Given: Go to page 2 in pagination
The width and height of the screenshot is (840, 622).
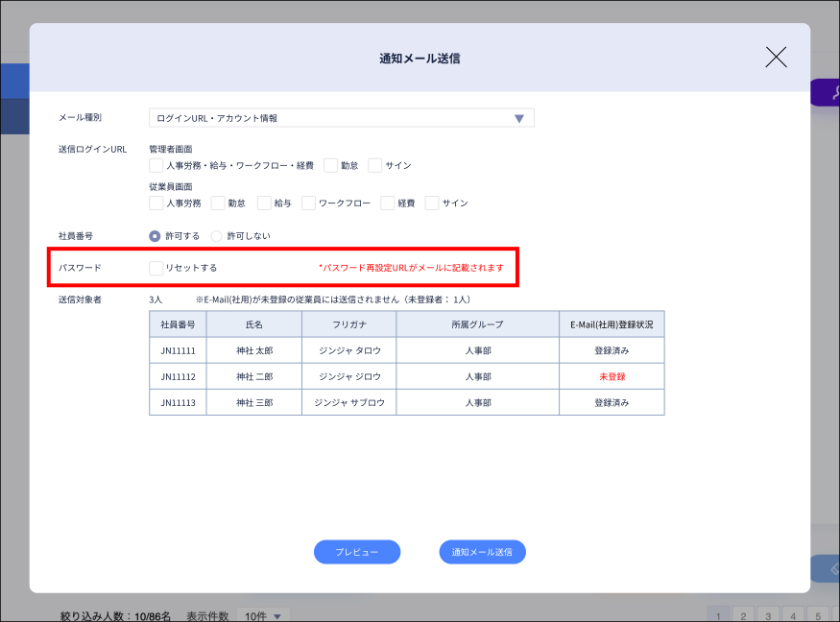Looking at the screenshot, I should point(743,614).
